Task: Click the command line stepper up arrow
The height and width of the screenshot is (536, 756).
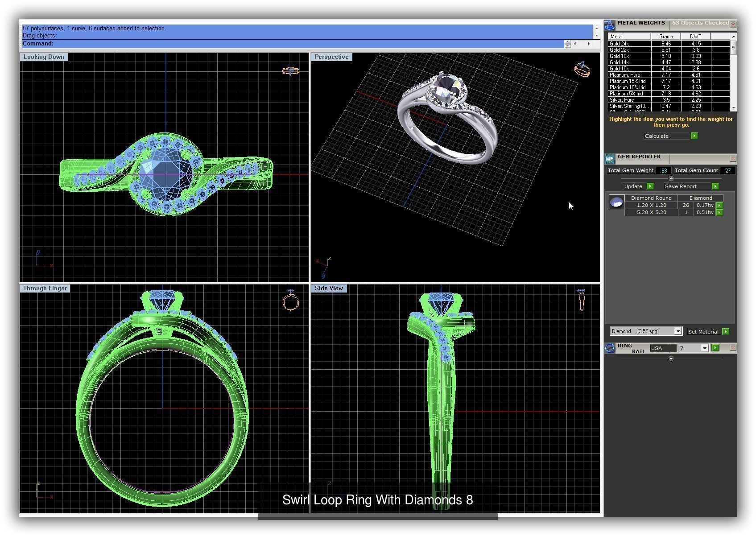Action: click(x=567, y=42)
